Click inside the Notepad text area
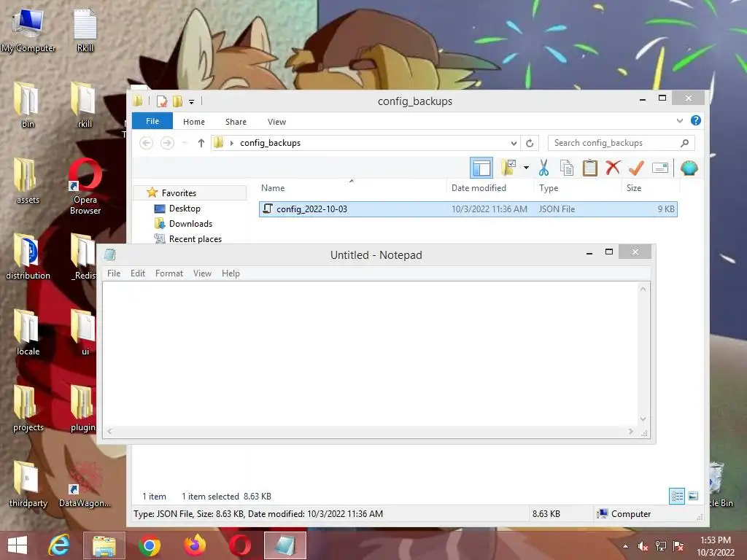Viewport: 747px width, 560px height. coord(370,354)
